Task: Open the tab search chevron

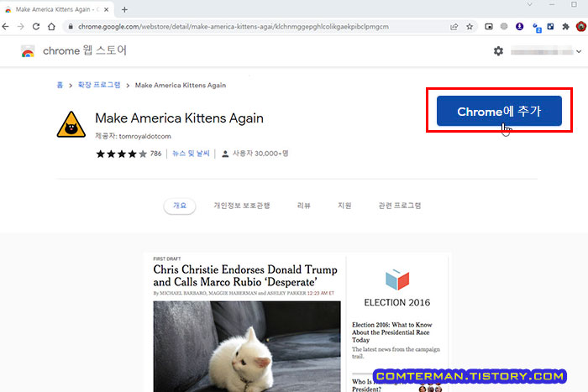Action: click(529, 4)
